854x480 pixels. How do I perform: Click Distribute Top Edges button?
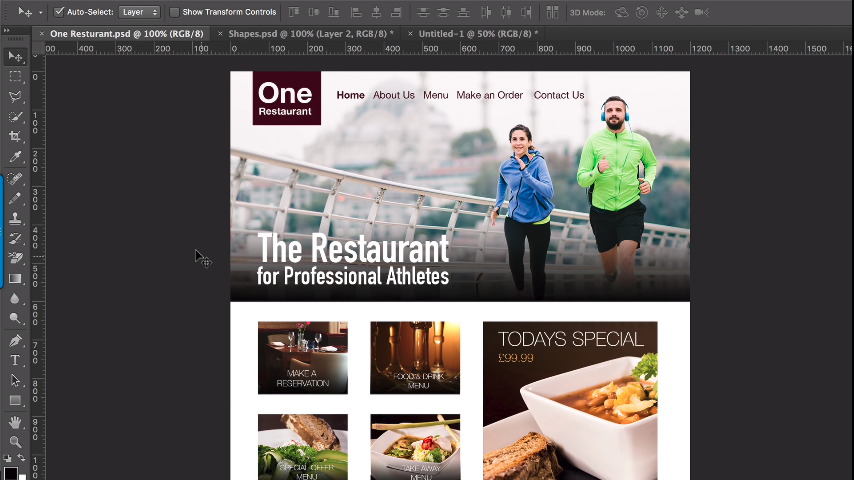click(x=423, y=12)
